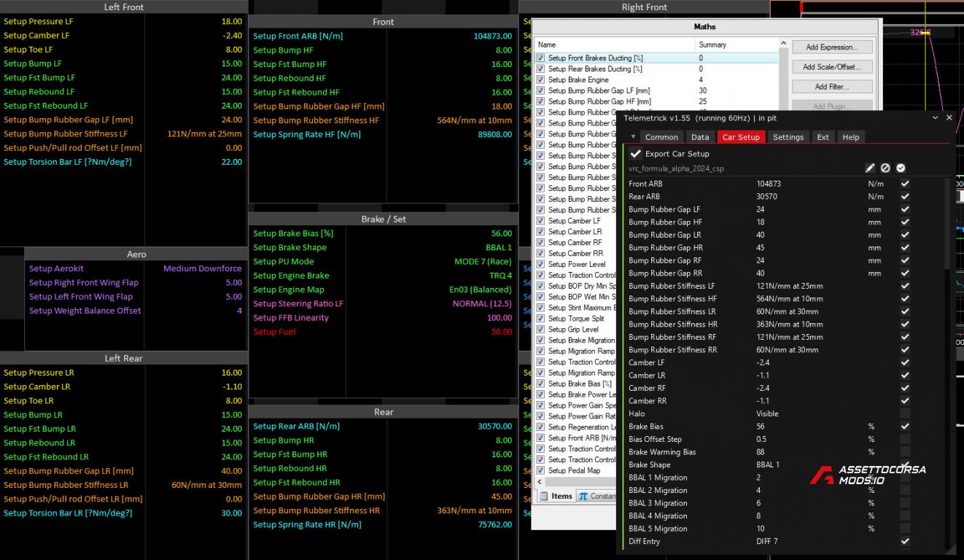Click the deselect-all circle-slash icon in Telemetrick
Screen dimensions: 964x560
click(885, 168)
